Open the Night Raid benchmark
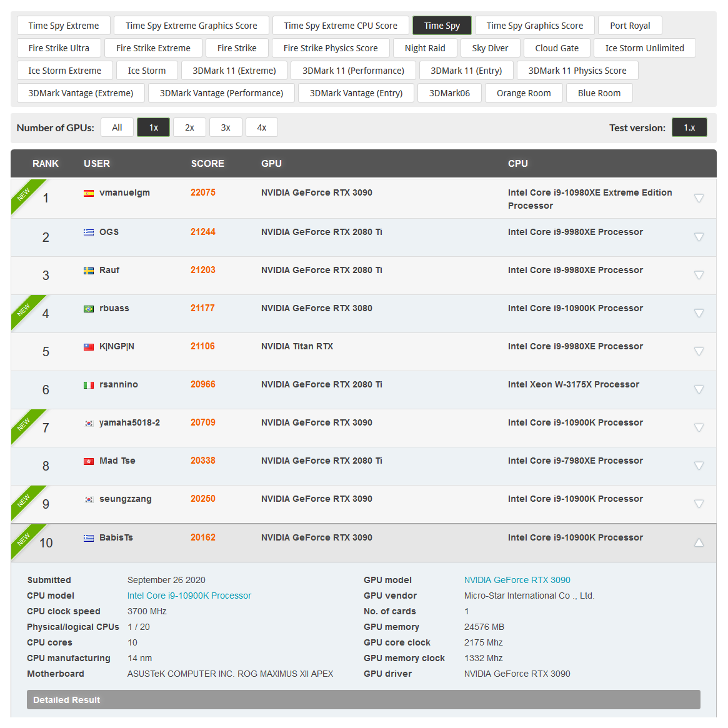 coord(425,48)
